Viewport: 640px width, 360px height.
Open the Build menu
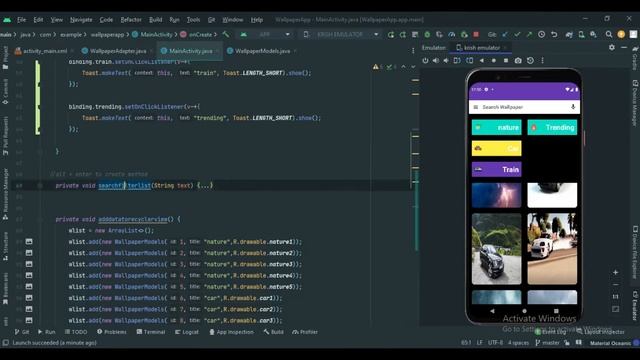(155, 20)
